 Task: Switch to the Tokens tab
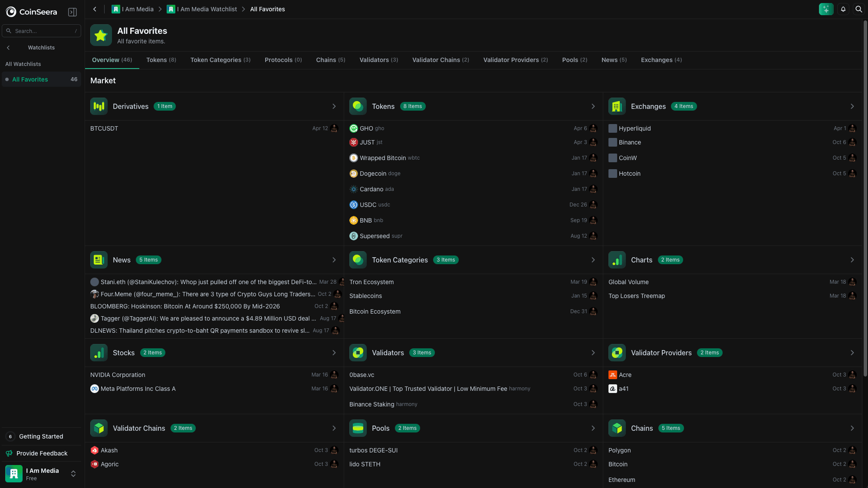[161, 60]
